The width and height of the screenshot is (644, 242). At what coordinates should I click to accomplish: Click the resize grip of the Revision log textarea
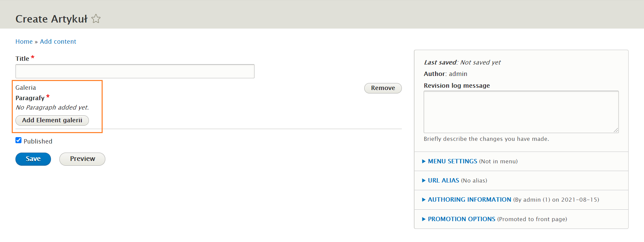(616, 130)
